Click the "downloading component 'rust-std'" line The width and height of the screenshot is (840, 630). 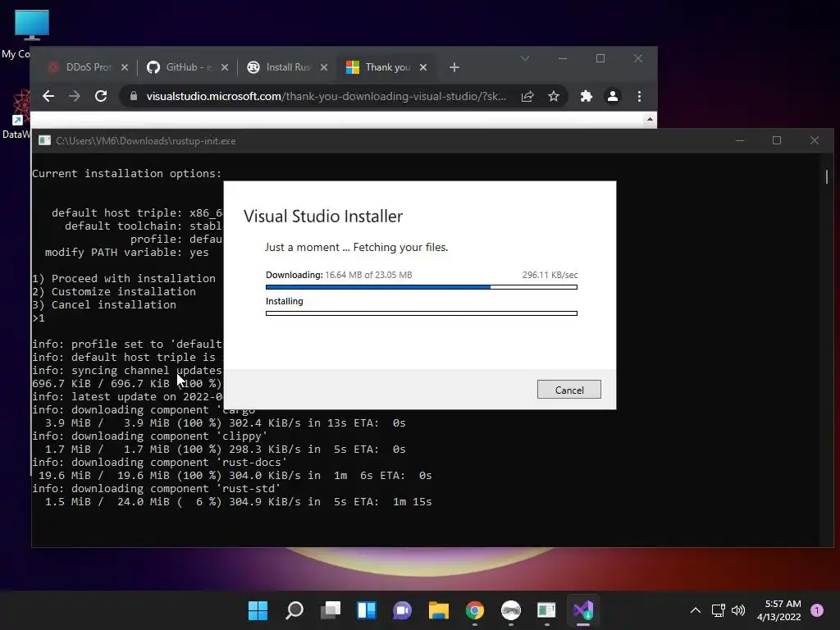pyautogui.click(x=157, y=489)
